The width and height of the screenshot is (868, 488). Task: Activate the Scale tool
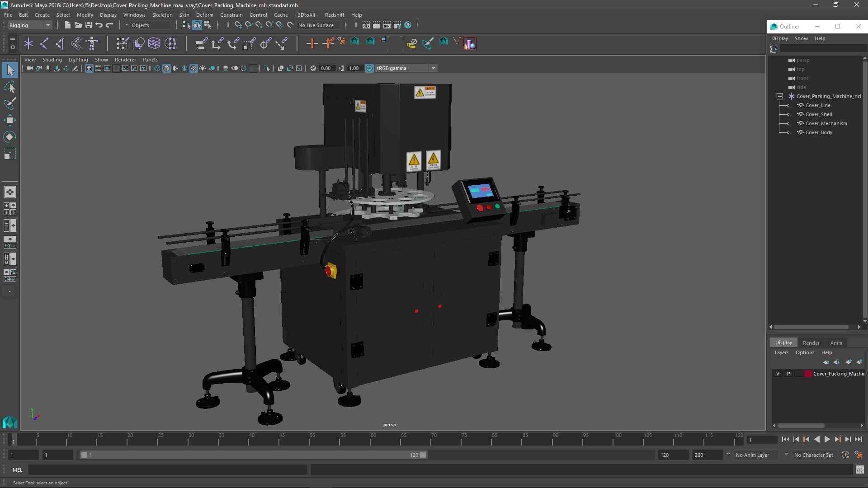point(10,154)
